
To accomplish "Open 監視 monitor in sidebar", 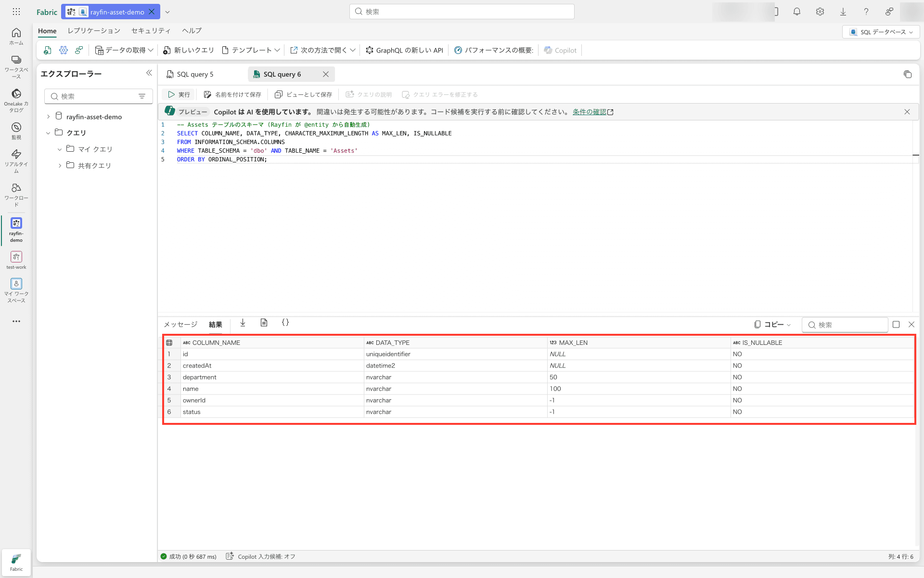I will [x=16, y=131].
